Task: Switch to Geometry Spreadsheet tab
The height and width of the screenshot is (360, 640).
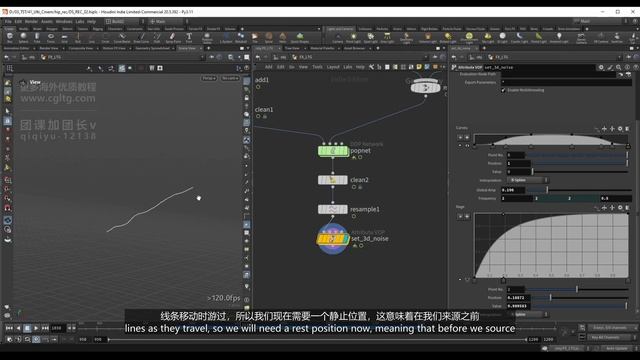Action: [152, 48]
